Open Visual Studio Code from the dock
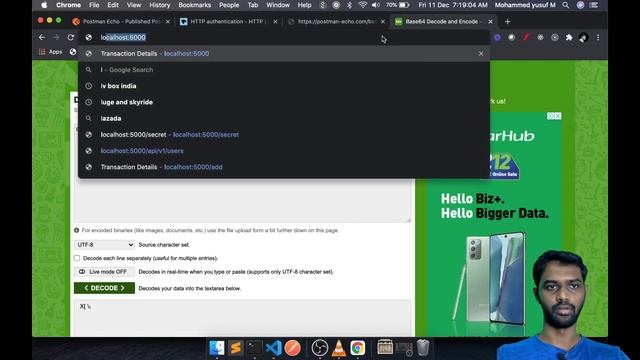The width and height of the screenshot is (640, 360). [x=273, y=348]
